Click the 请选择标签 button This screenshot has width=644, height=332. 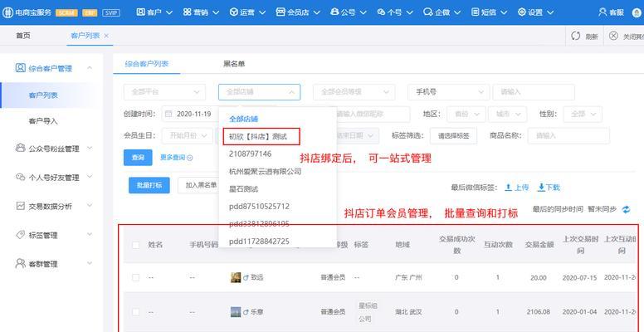click(x=453, y=135)
